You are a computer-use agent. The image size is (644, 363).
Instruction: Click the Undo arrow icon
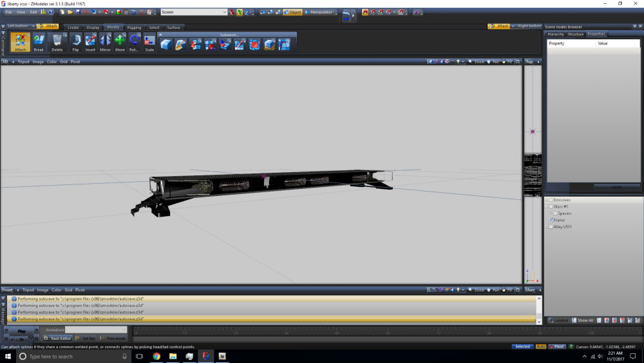133,12
